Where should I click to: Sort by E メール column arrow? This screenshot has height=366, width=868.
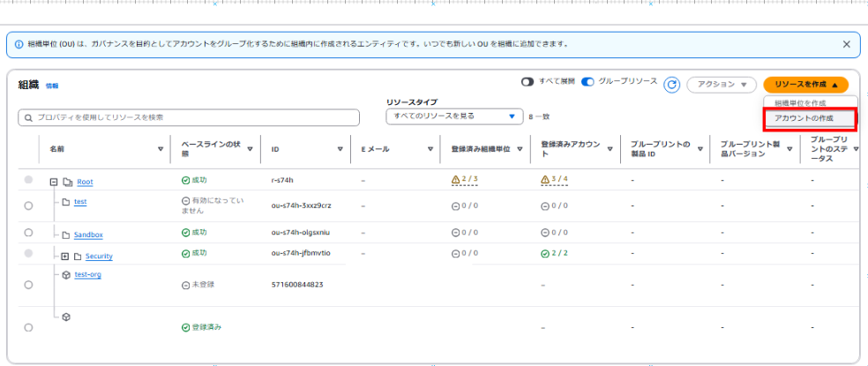pyautogui.click(x=430, y=149)
